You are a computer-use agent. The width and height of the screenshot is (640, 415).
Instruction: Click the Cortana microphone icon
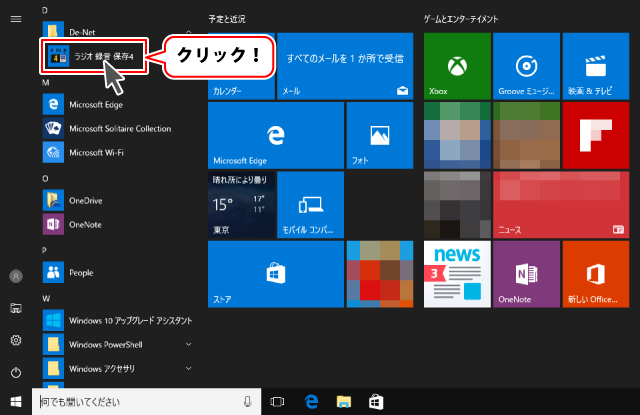point(247,402)
